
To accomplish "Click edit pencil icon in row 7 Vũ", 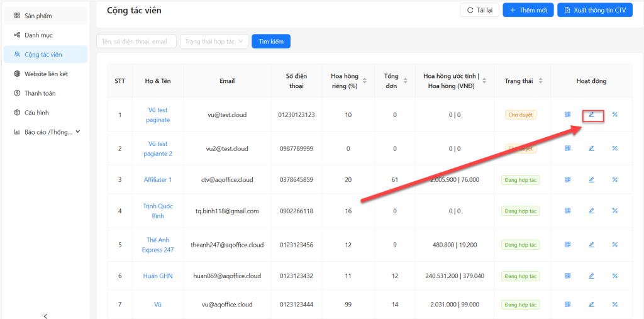I will tap(591, 305).
